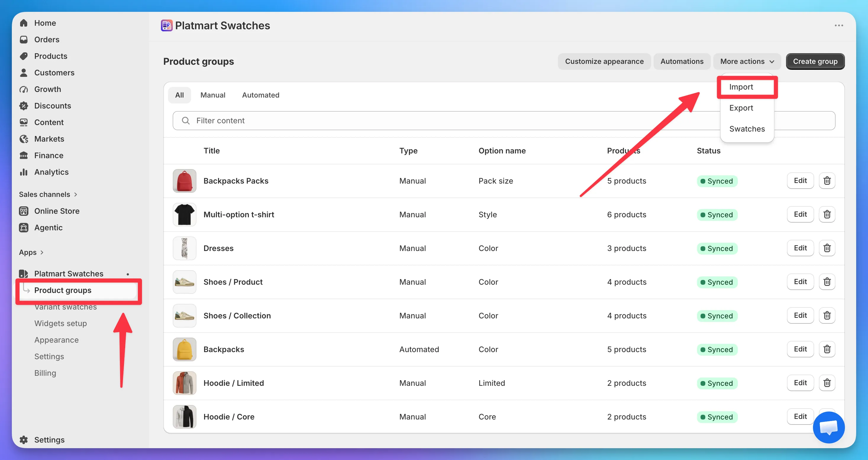
Task: Edit the Dresses group
Action: [x=800, y=248]
